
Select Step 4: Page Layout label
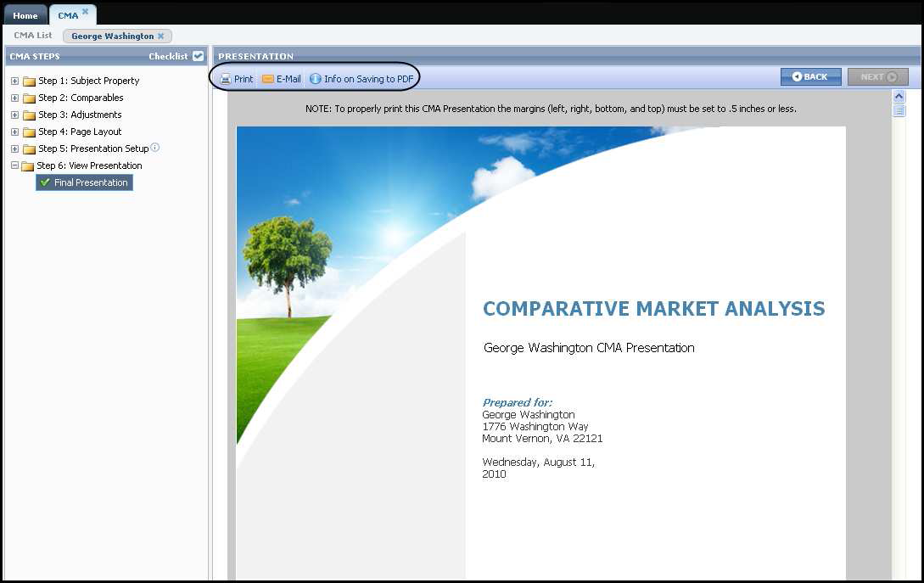[80, 132]
